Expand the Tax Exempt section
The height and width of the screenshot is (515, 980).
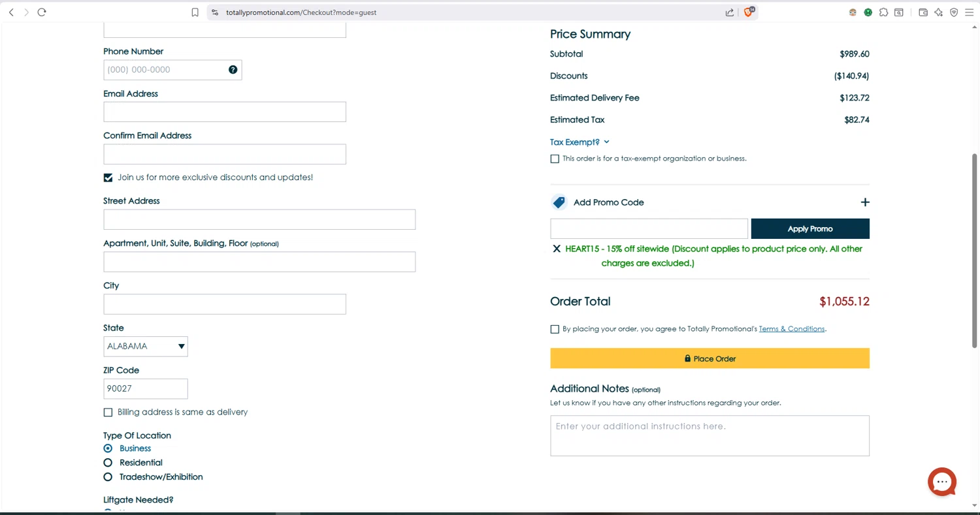(x=580, y=142)
